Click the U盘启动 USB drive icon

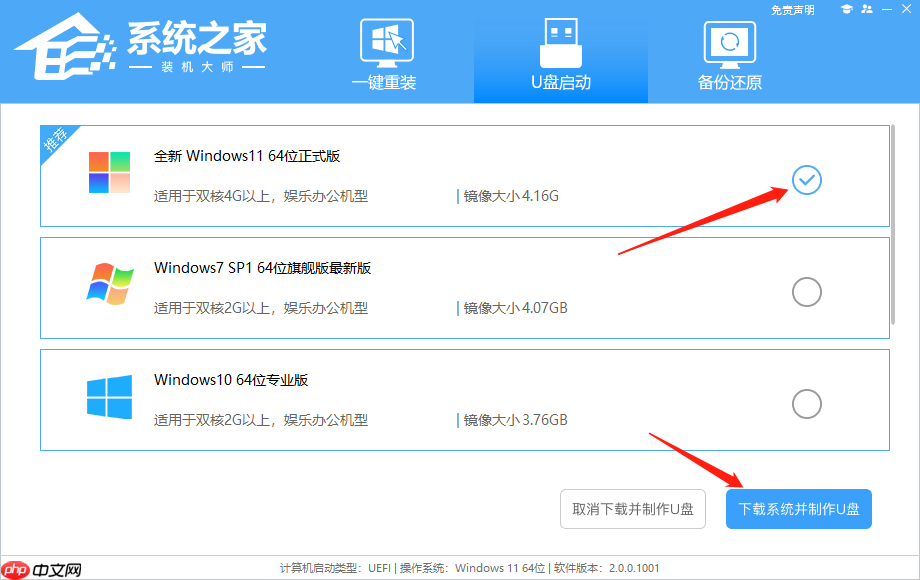560,43
